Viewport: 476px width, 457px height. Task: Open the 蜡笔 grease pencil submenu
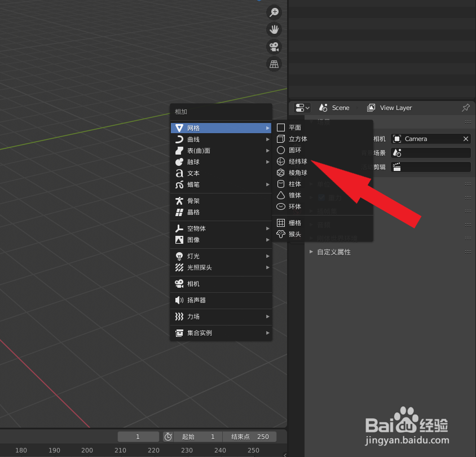(221, 184)
